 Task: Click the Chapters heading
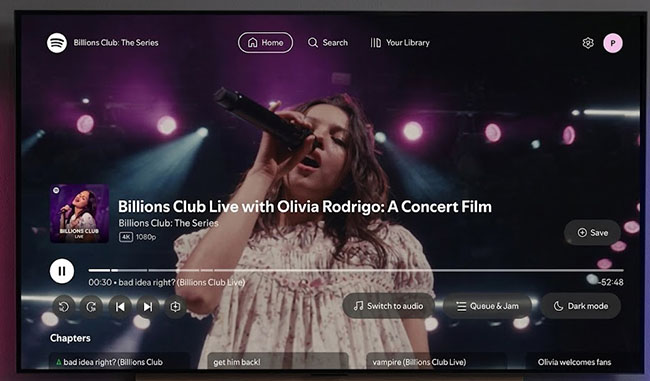(x=70, y=338)
